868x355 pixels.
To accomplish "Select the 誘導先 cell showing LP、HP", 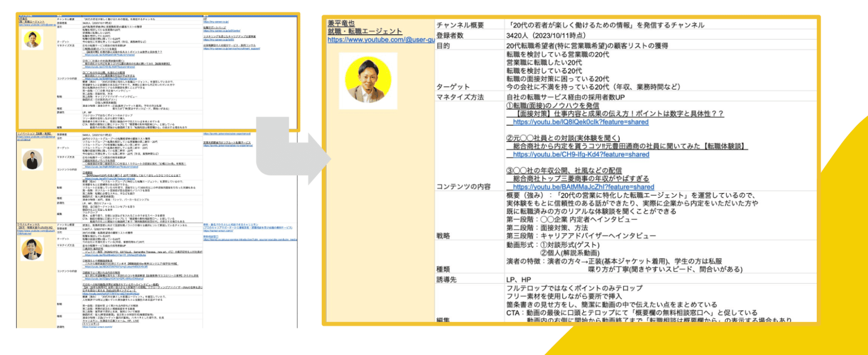I will tap(518, 280).
